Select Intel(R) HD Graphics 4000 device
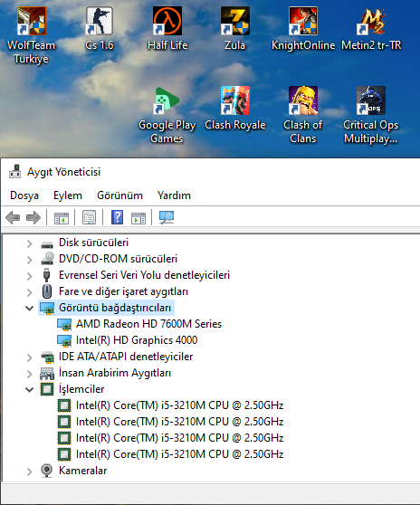The height and width of the screenshot is (505, 420). (137, 340)
